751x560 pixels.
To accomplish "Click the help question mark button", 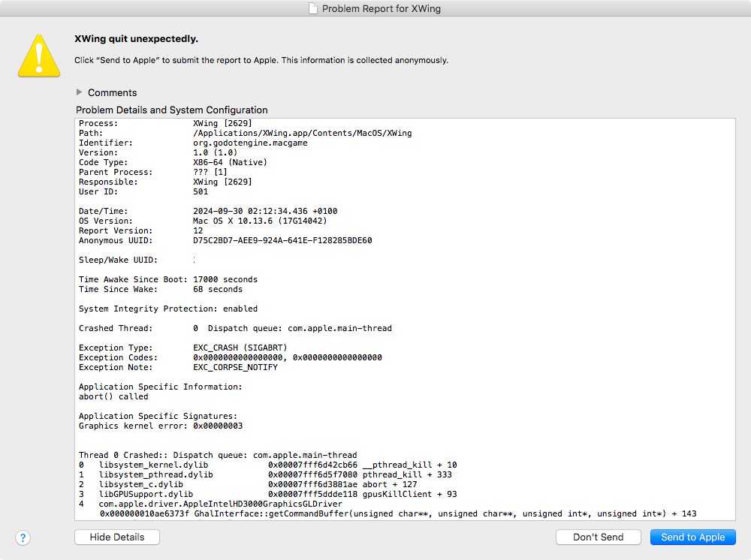I will (x=23, y=537).
